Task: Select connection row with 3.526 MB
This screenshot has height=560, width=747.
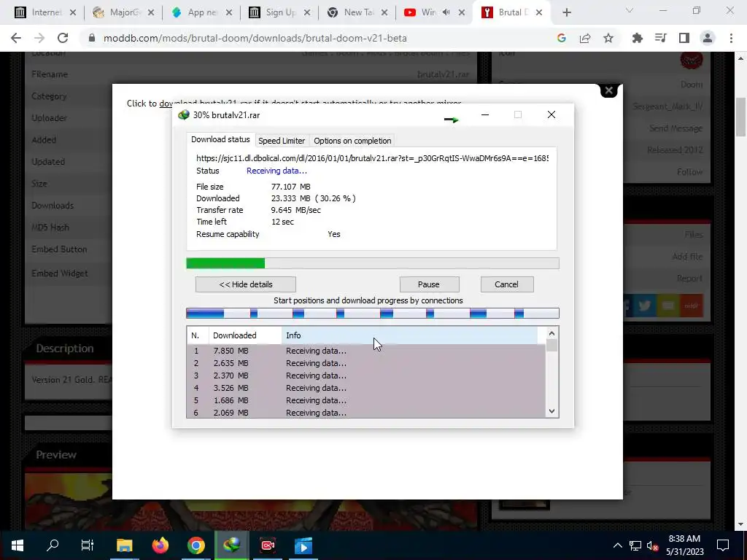Action: click(366, 388)
